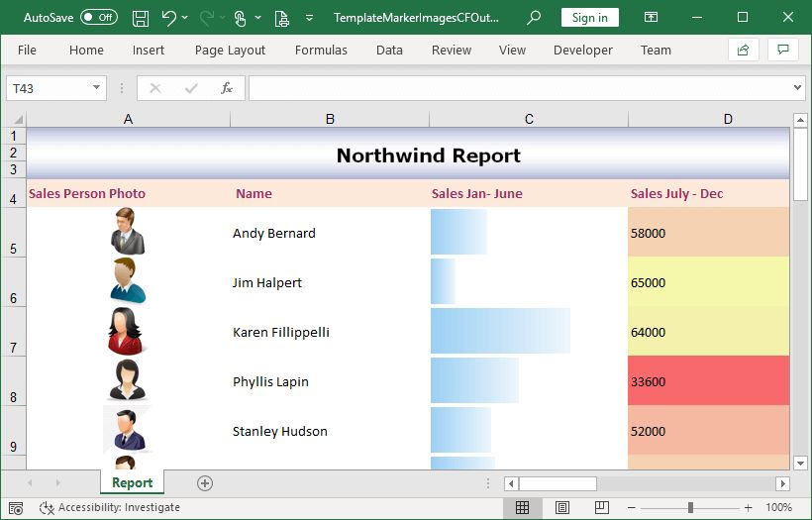The image size is (812, 520).
Task: Expand the Name Box dropdown arrow
Action: [96, 87]
